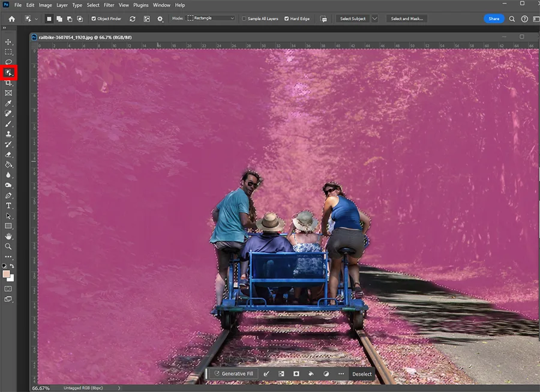Expand Select Subject options arrow
The height and width of the screenshot is (392, 540).
click(x=374, y=19)
